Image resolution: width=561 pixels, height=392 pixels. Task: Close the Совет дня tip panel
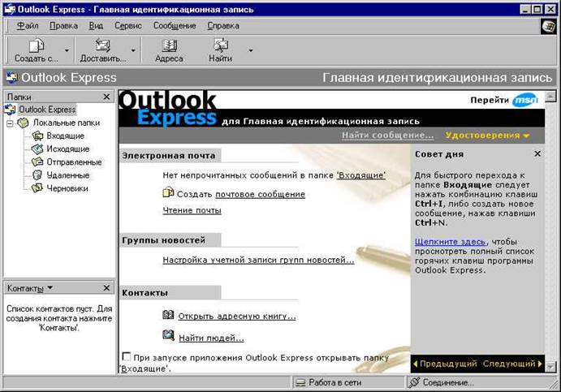point(537,153)
